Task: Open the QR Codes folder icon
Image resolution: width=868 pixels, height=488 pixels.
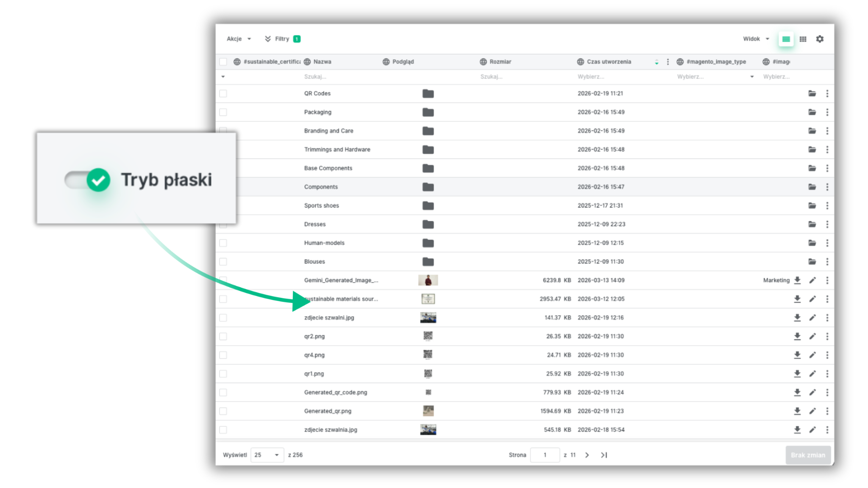Action: [x=812, y=94]
